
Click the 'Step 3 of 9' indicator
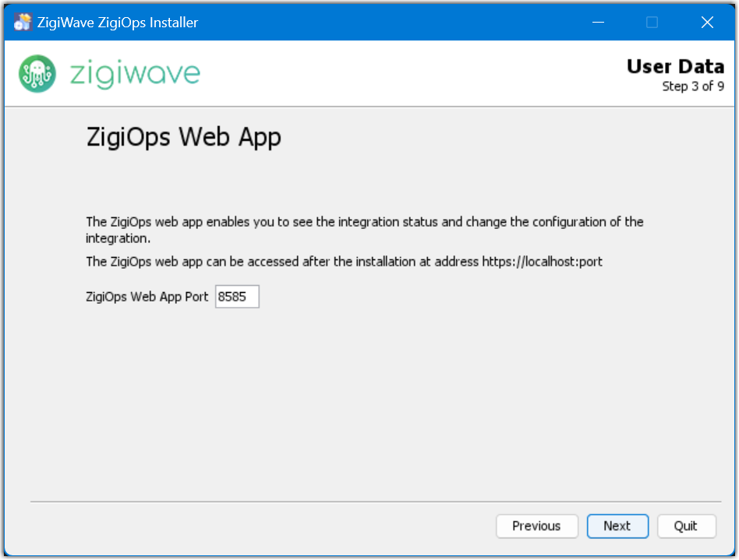692,86
